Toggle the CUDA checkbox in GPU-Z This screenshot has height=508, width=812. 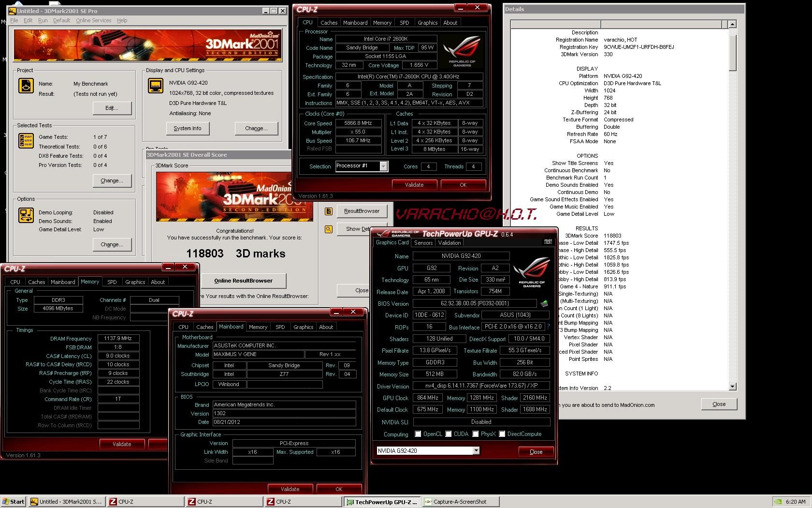[449, 434]
